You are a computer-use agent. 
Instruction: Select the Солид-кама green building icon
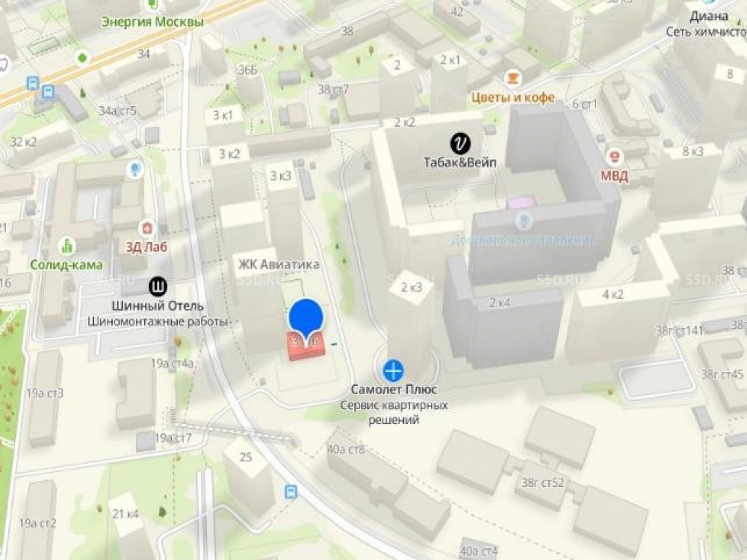[67, 246]
